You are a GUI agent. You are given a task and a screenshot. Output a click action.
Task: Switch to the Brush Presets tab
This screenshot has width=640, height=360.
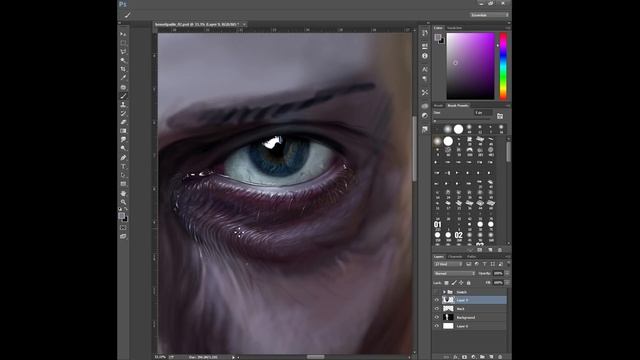pyautogui.click(x=458, y=105)
